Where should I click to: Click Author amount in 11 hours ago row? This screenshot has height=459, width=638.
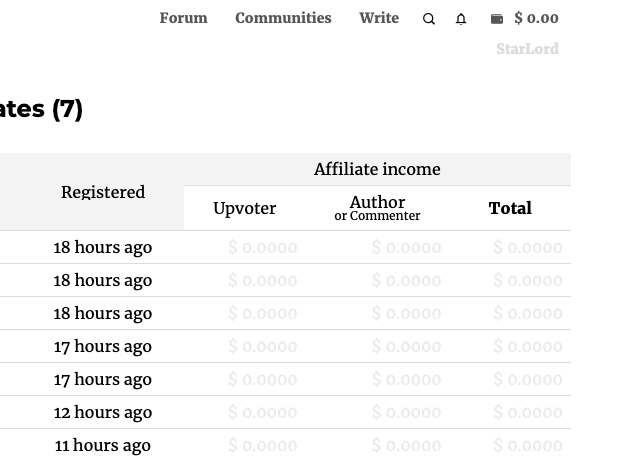click(x=406, y=445)
